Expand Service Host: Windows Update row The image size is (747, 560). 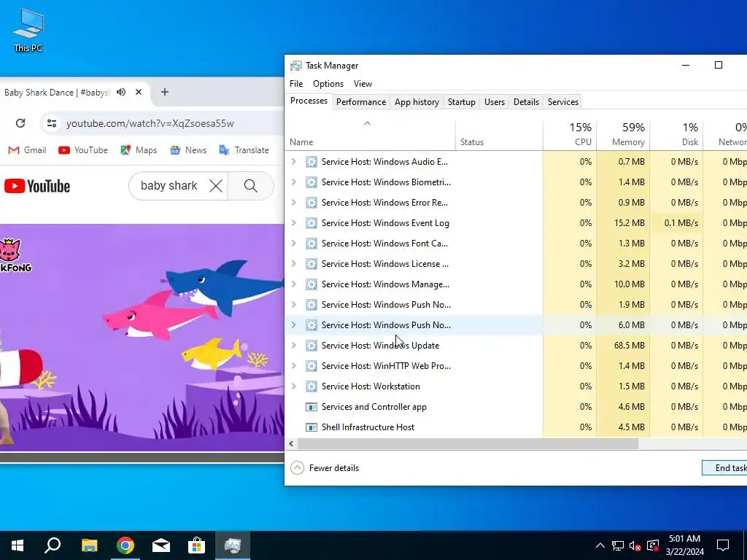(293, 346)
